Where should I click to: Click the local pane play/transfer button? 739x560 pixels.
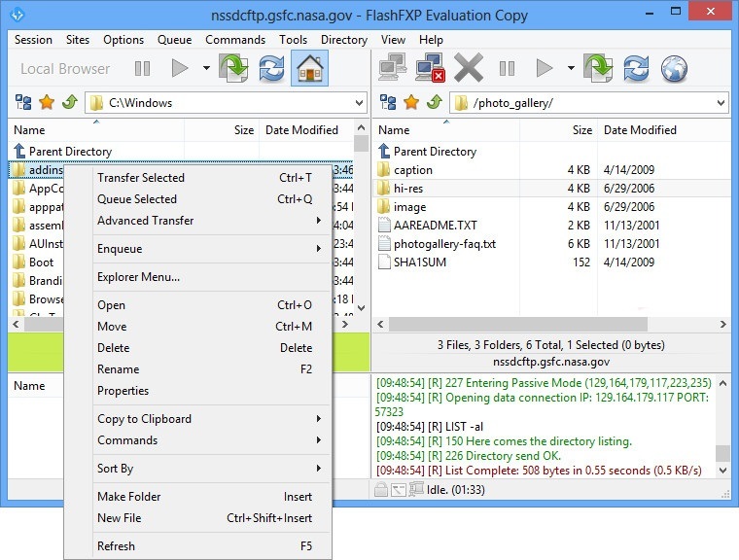pyautogui.click(x=180, y=69)
